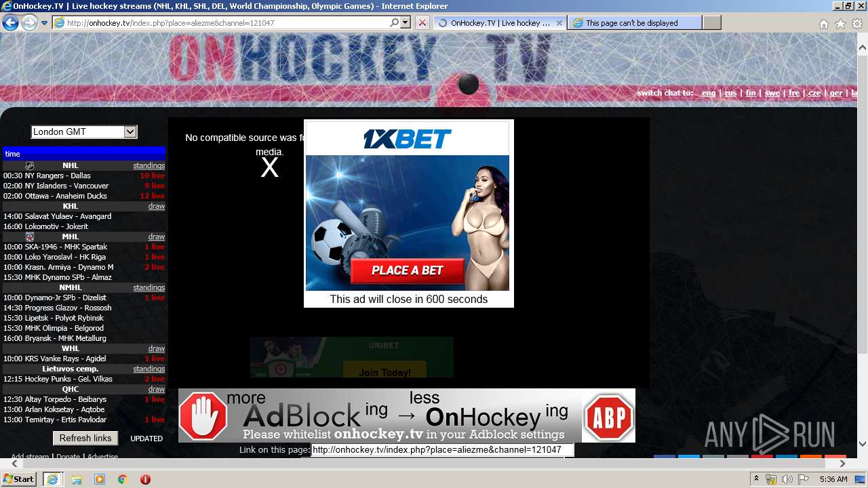Open the red Opera-style taskbar icon

tap(145, 479)
